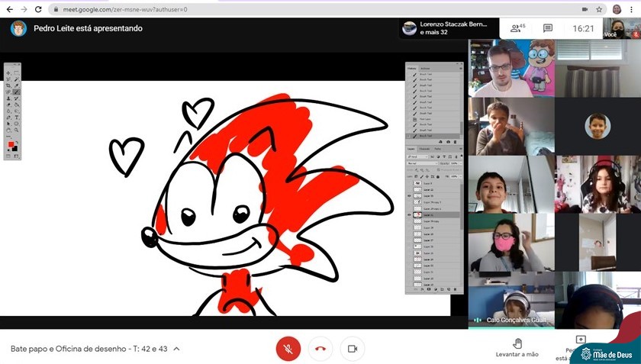Unmute the microphone with the red mic button
The image size is (641, 364).
point(288,349)
